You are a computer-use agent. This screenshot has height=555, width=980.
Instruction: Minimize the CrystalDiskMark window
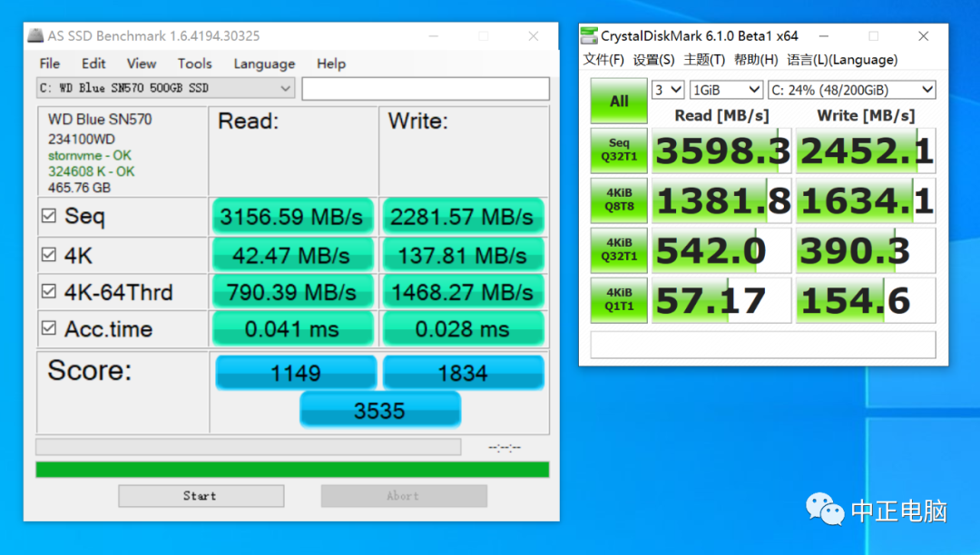tap(824, 36)
